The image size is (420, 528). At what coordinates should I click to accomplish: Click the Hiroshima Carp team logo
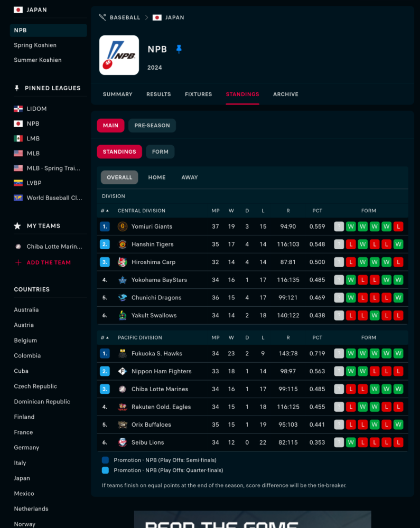tap(122, 262)
